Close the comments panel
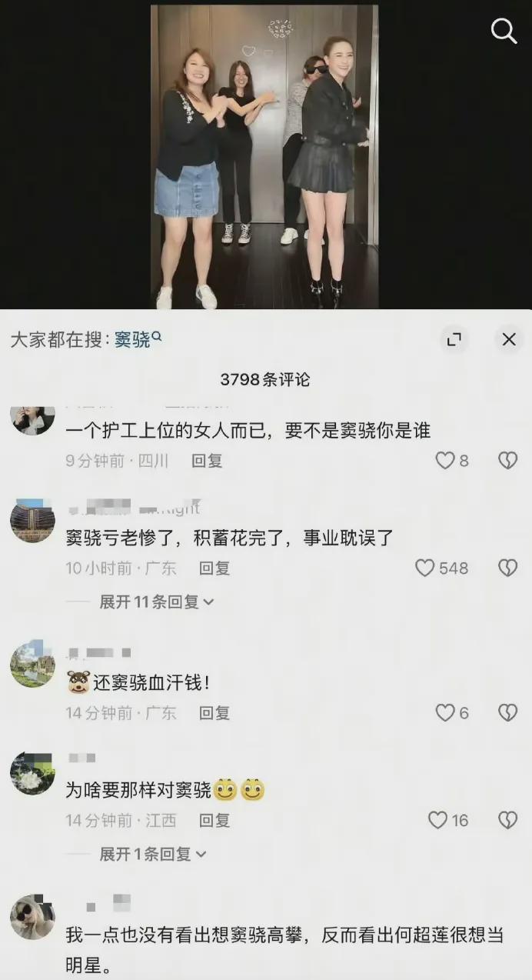 509,339
